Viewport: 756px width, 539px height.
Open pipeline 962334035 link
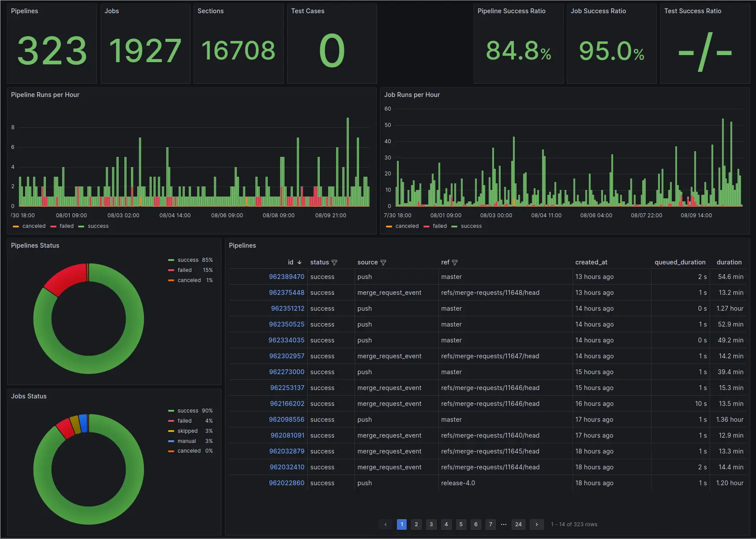286,340
